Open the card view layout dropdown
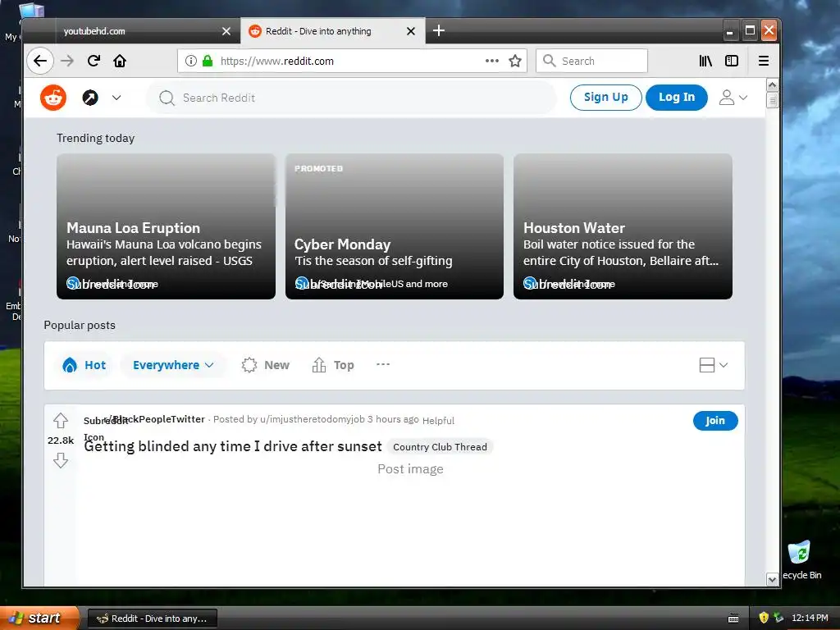Viewport: 840px width, 630px height. point(714,365)
